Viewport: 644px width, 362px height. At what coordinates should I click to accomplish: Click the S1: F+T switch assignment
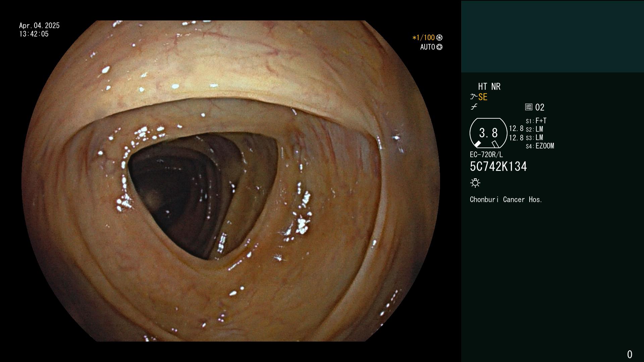coord(536,121)
